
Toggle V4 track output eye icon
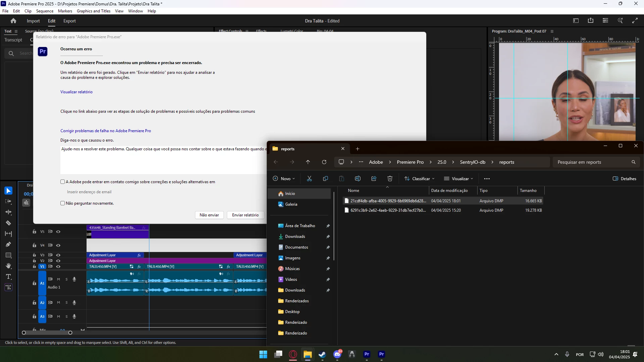(x=58, y=246)
